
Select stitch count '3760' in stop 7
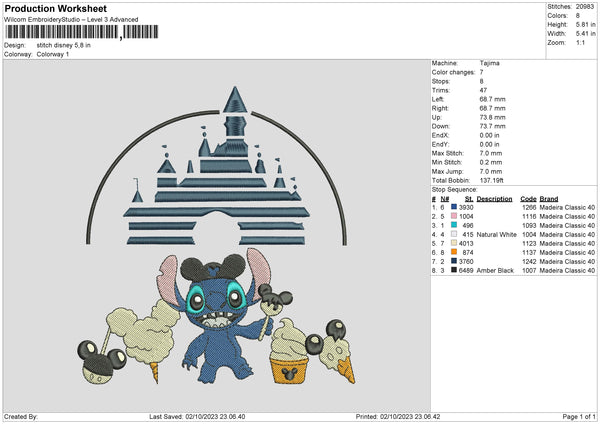(466, 261)
